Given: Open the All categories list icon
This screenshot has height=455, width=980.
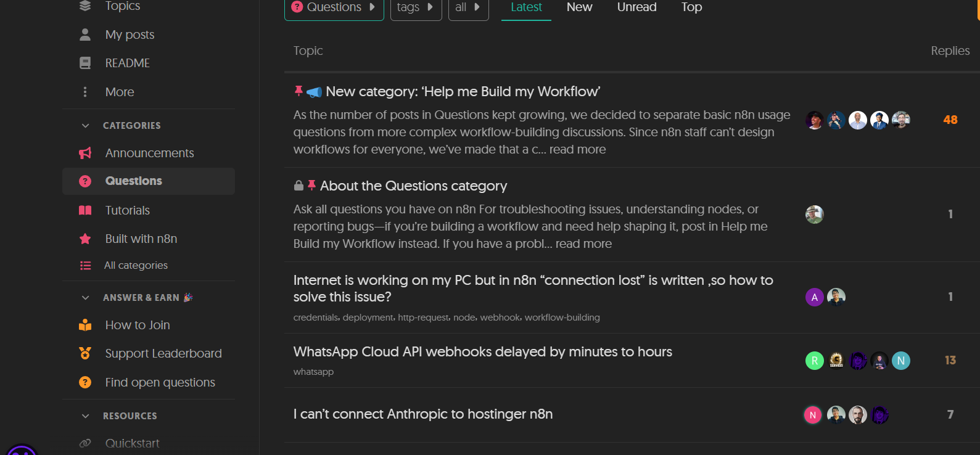Looking at the screenshot, I should [85, 266].
